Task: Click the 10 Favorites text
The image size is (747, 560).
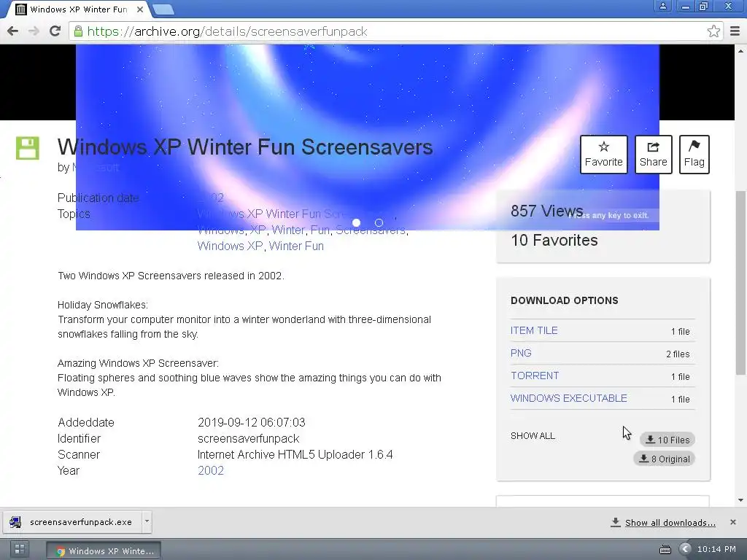Action: pyautogui.click(x=554, y=240)
